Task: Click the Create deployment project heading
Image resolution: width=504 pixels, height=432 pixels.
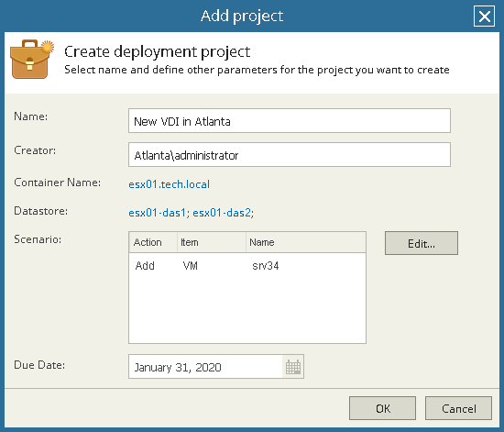Action: tap(158, 51)
